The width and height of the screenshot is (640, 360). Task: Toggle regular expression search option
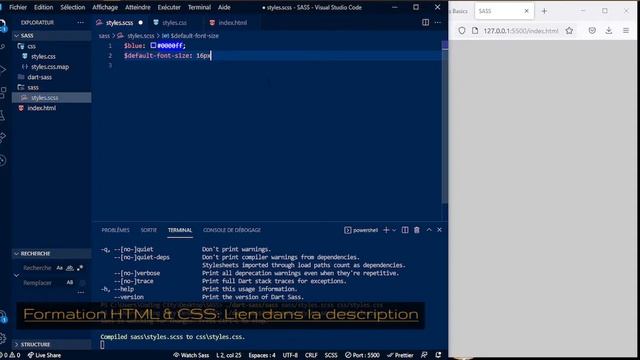(x=80, y=268)
